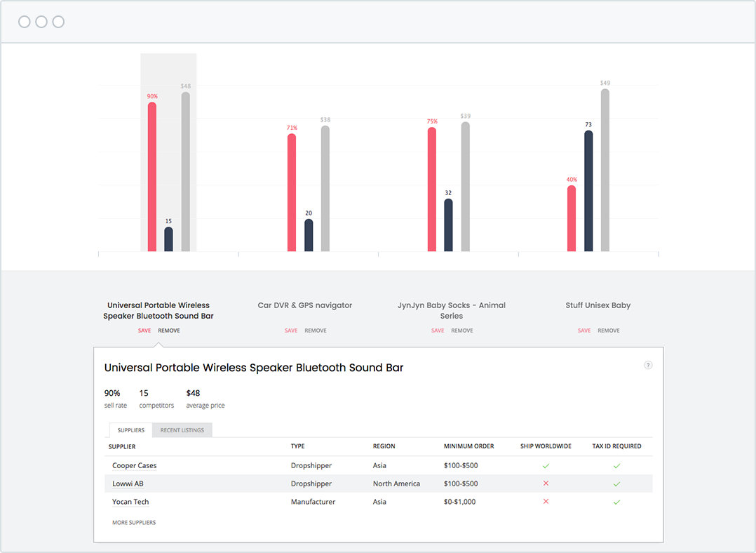Click Lowwi AB tax ID required checkmark
Viewport: 756px width, 553px height.
616,484
